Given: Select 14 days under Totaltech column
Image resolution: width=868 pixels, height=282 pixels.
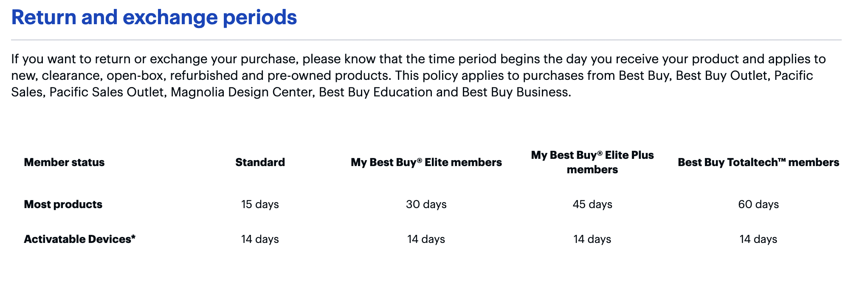Looking at the screenshot, I should (x=758, y=239).
